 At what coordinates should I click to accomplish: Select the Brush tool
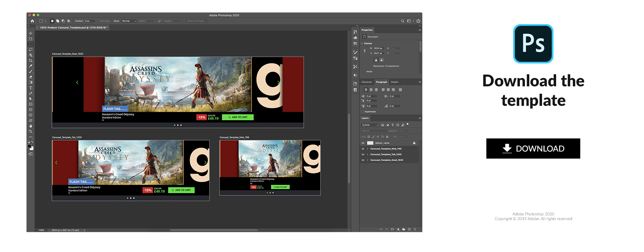pyautogui.click(x=31, y=71)
